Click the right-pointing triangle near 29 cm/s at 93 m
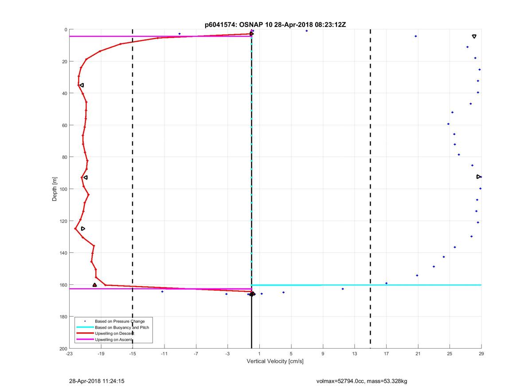 (x=478, y=177)
